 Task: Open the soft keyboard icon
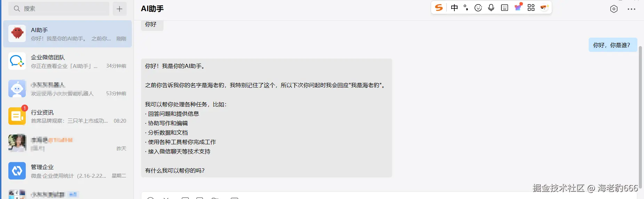[504, 8]
